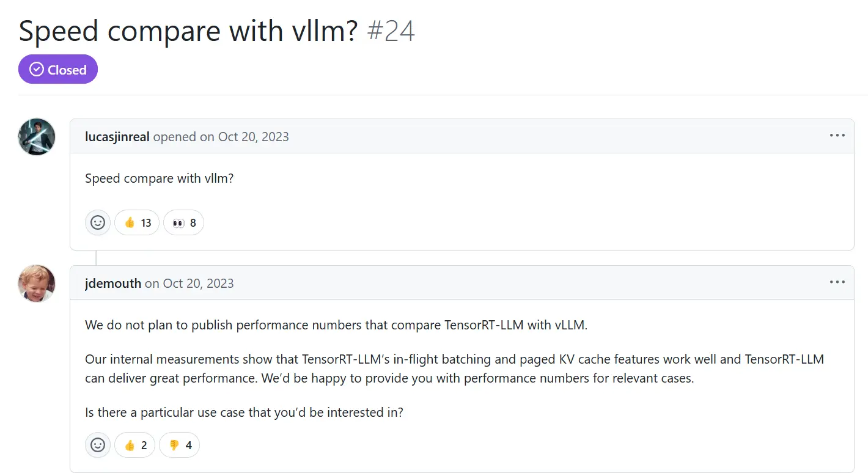The width and height of the screenshot is (868, 473).
Task: Open jdemouth's profile avatar
Action: point(37,284)
